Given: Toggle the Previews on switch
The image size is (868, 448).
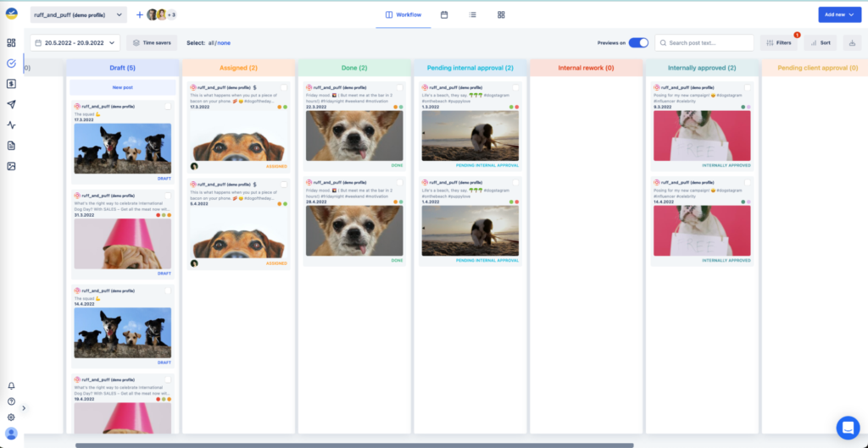Looking at the screenshot, I should click(638, 42).
